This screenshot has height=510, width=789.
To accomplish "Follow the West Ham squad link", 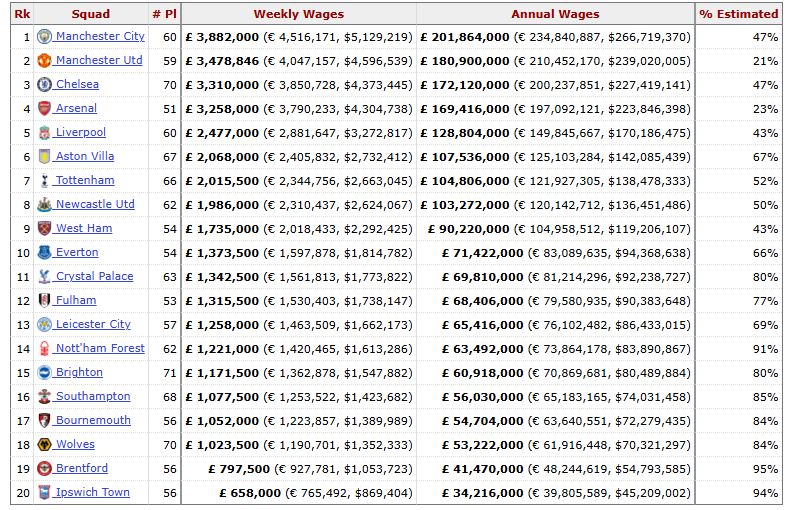I will (x=84, y=228).
